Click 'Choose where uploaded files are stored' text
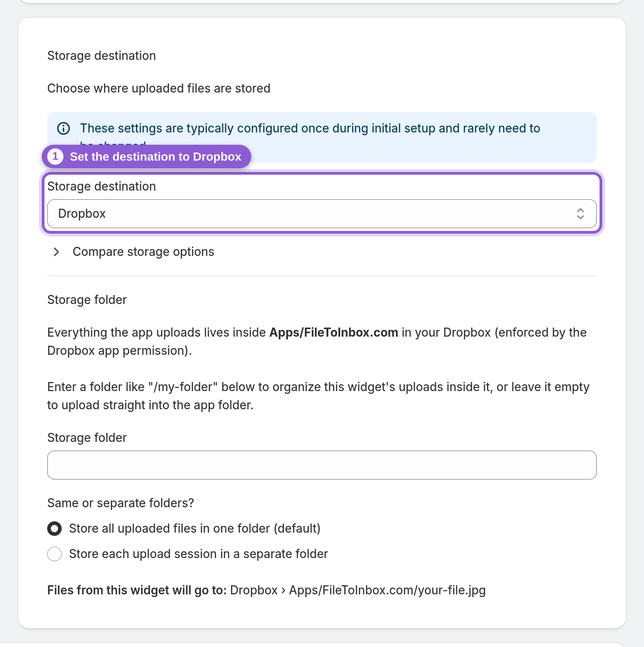 [159, 88]
